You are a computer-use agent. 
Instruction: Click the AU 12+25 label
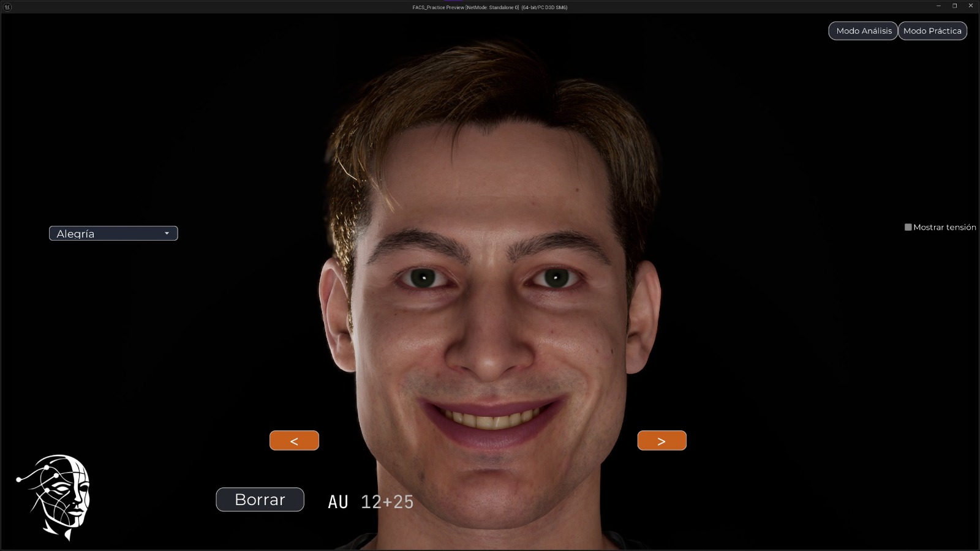(x=371, y=502)
